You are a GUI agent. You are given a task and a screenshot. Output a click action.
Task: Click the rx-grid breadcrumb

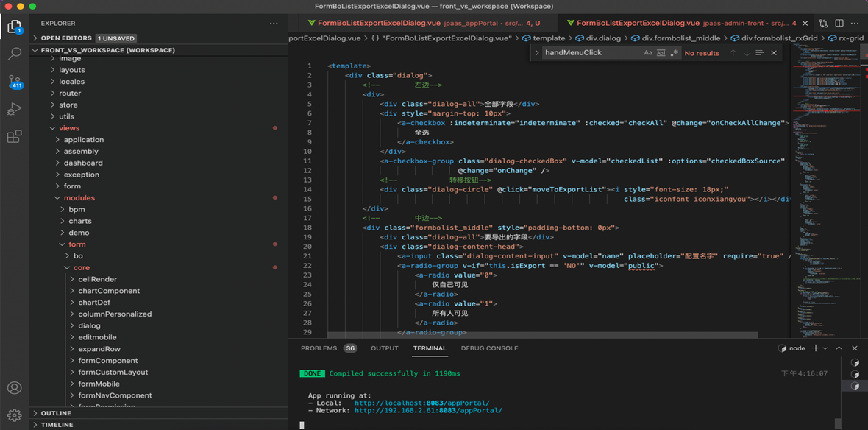point(845,38)
